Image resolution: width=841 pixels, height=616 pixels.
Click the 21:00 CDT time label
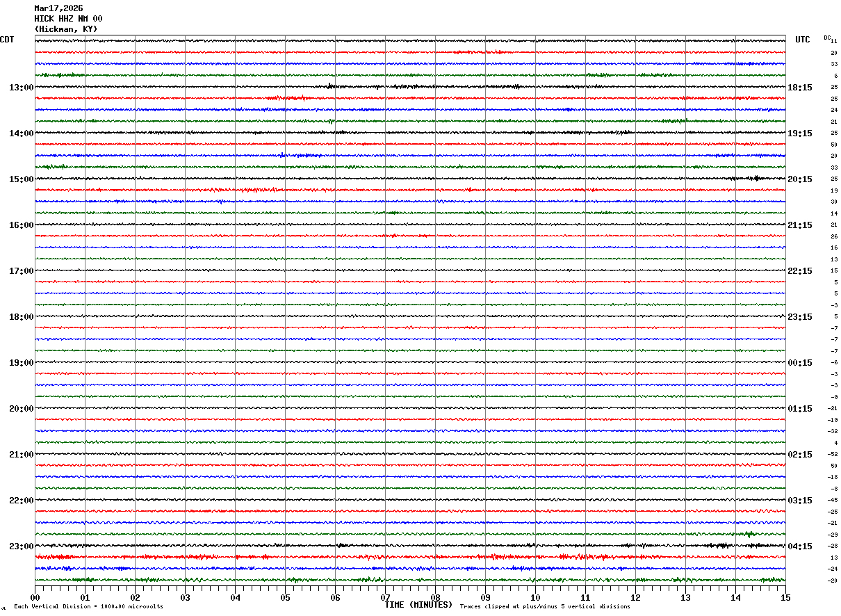pyautogui.click(x=21, y=455)
